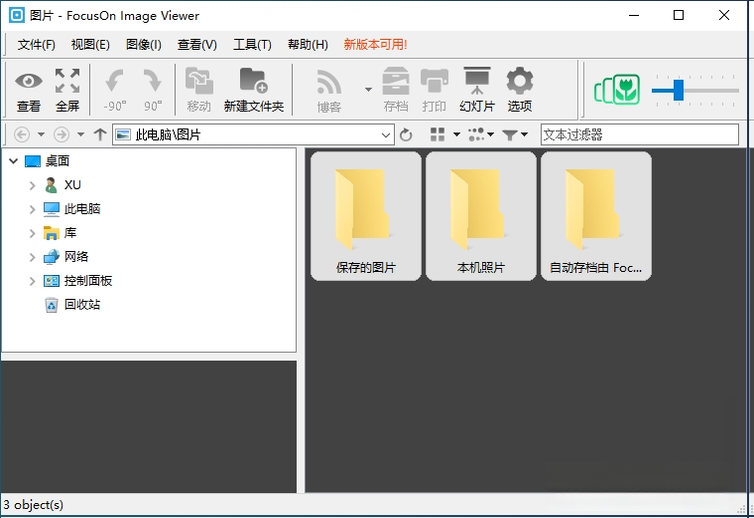The width and height of the screenshot is (754, 518).
Task: Click the Print (打印) icon
Action: pos(434,89)
